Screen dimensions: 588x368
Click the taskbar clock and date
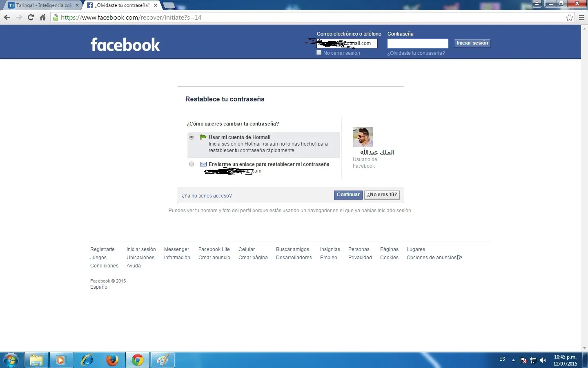pyautogui.click(x=565, y=360)
